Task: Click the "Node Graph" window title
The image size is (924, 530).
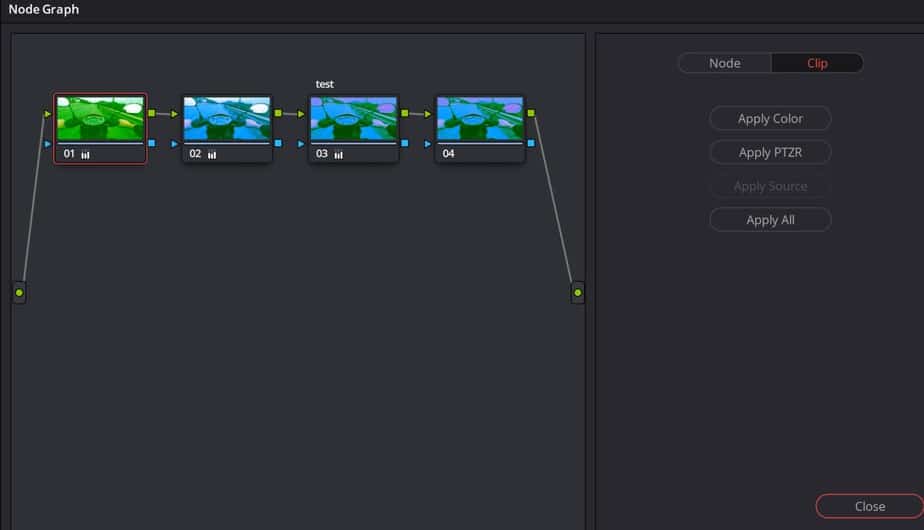Action: click(x=44, y=9)
